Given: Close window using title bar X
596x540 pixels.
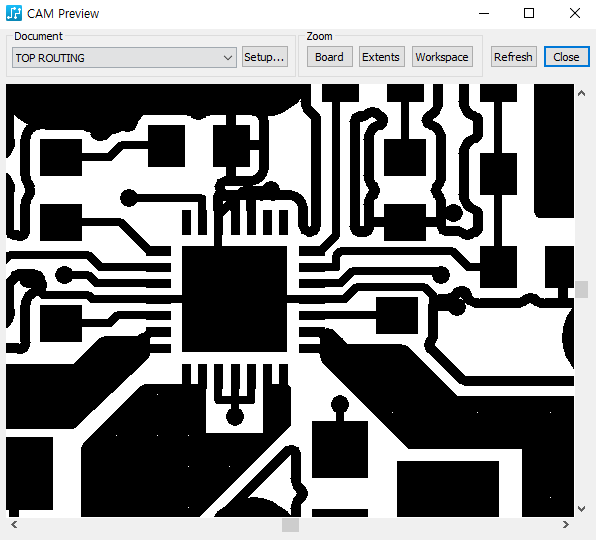Looking at the screenshot, I should point(575,13).
